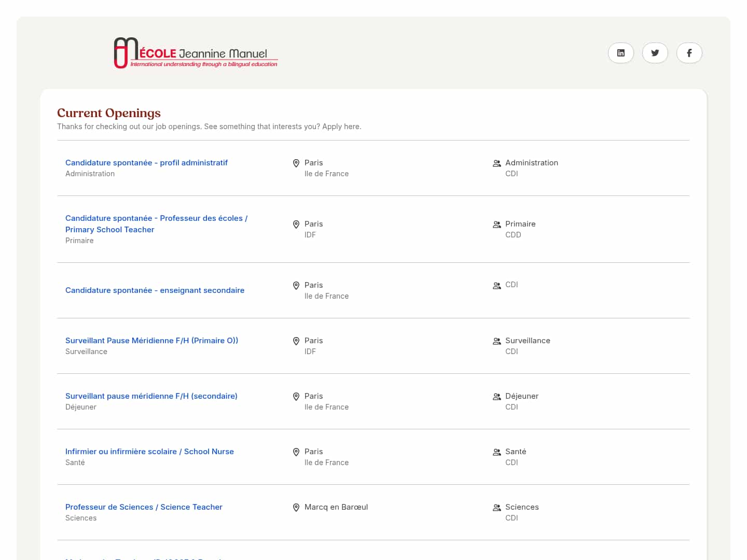Open Candidature spontanée - enseignant secondaire listing
This screenshot has height=560, width=747.
[155, 290]
